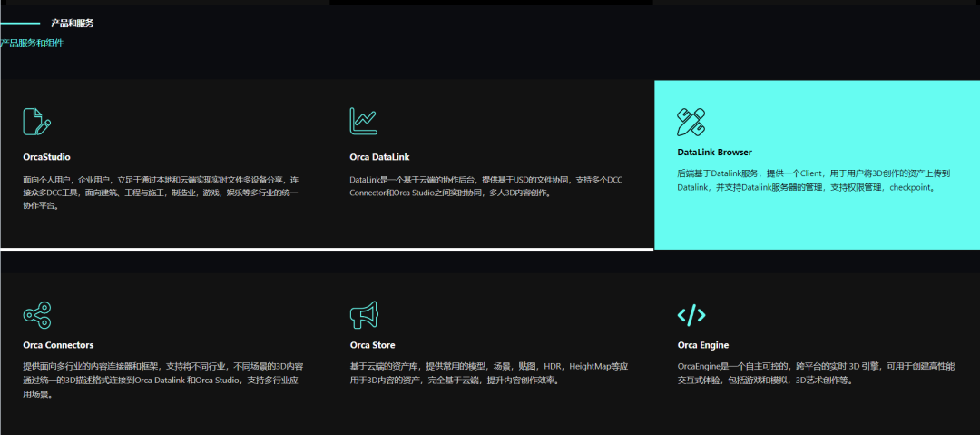Click the OrcaStudio description starting 面向个人用户
This screenshot has height=435, width=980.
pos(161,193)
